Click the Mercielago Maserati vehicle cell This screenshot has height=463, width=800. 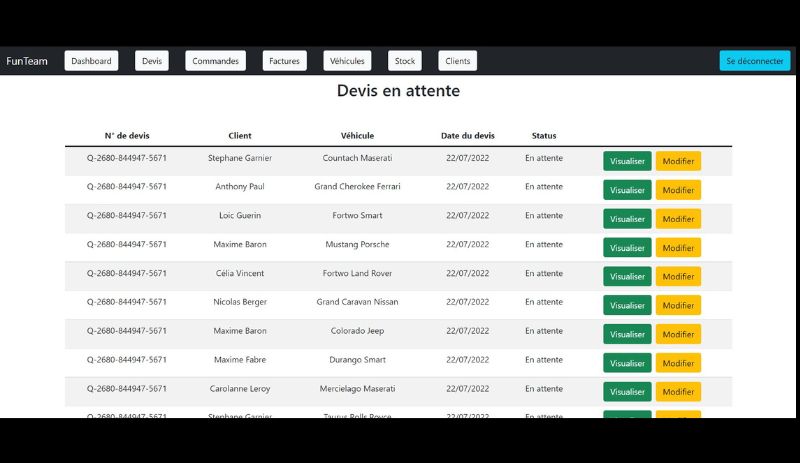[357, 388]
